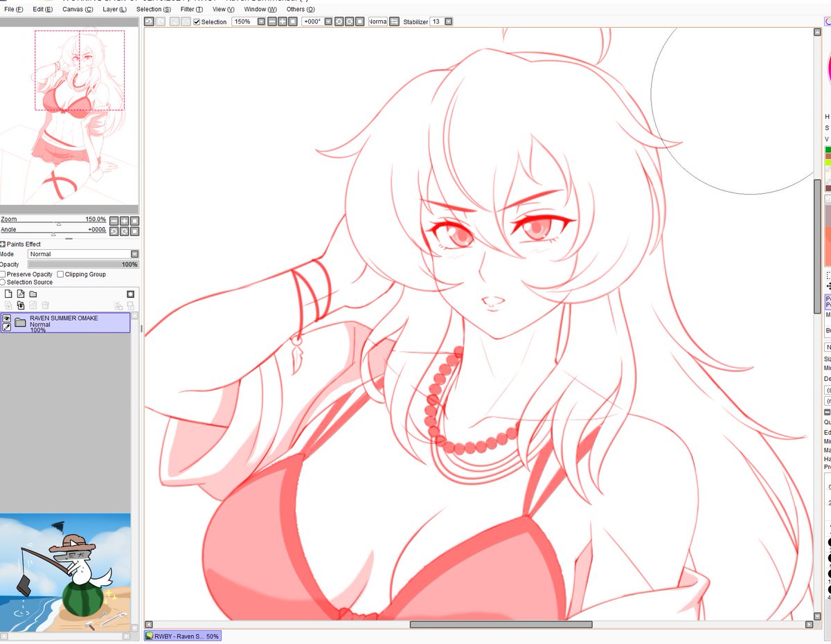Click the fishing cat reference image
The height and width of the screenshot is (644, 831).
point(65,572)
